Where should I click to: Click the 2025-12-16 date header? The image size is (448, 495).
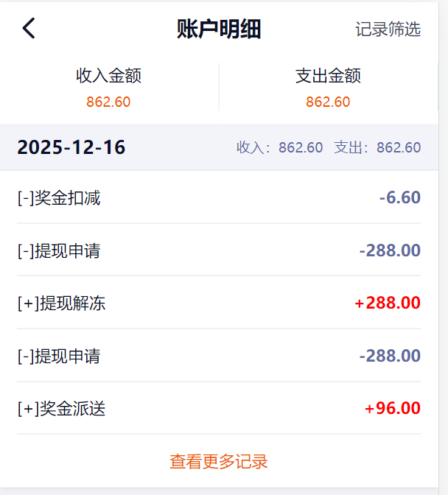coord(71,147)
